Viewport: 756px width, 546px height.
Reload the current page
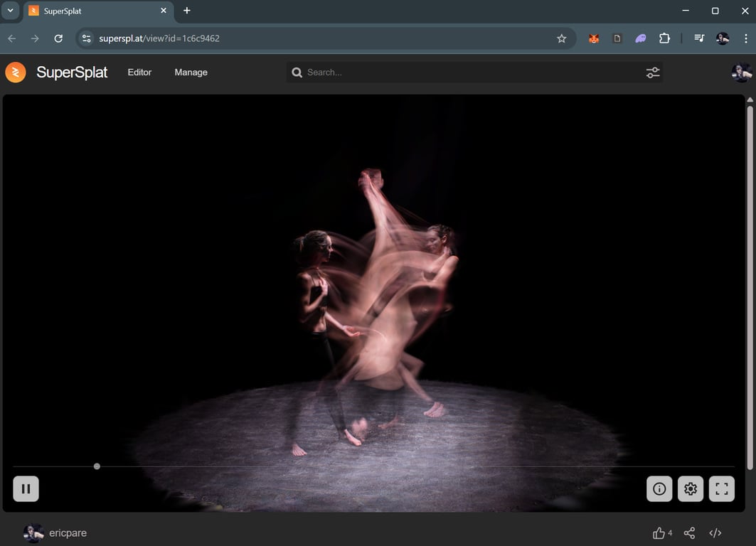pos(58,38)
